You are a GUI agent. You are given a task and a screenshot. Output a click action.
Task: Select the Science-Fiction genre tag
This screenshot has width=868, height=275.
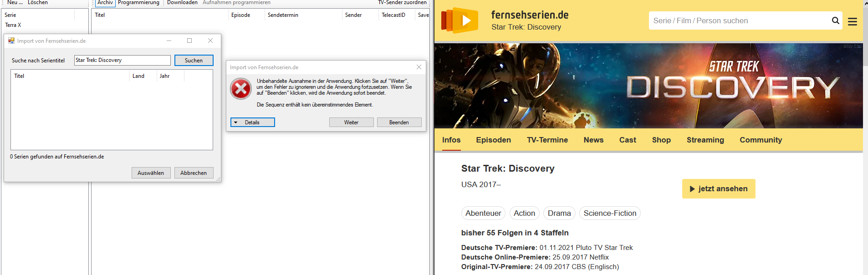point(609,213)
